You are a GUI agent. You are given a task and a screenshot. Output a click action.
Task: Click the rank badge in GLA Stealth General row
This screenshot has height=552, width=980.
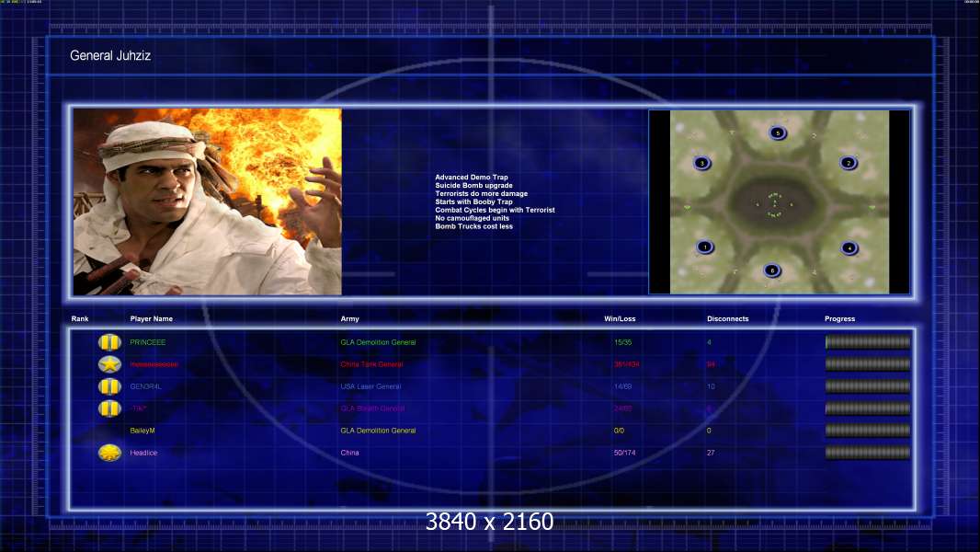click(x=109, y=408)
